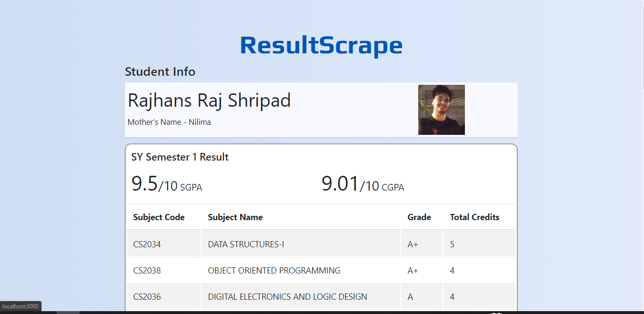Click the Subject Name column header
The image size is (644, 314).
pos(235,217)
